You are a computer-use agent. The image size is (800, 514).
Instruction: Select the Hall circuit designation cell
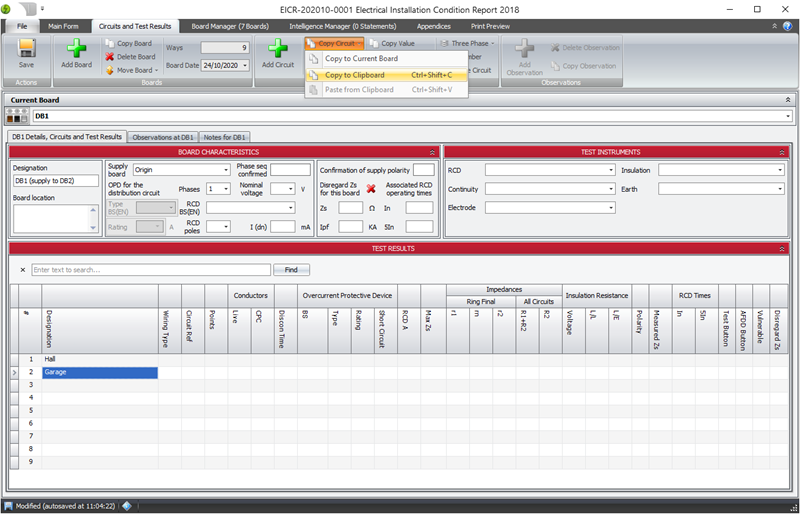(100, 359)
